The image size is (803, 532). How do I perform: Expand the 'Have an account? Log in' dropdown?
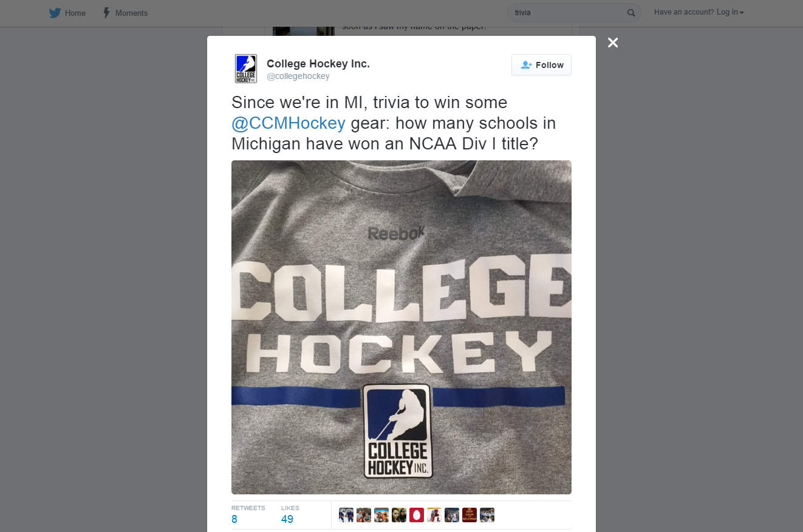coord(699,12)
